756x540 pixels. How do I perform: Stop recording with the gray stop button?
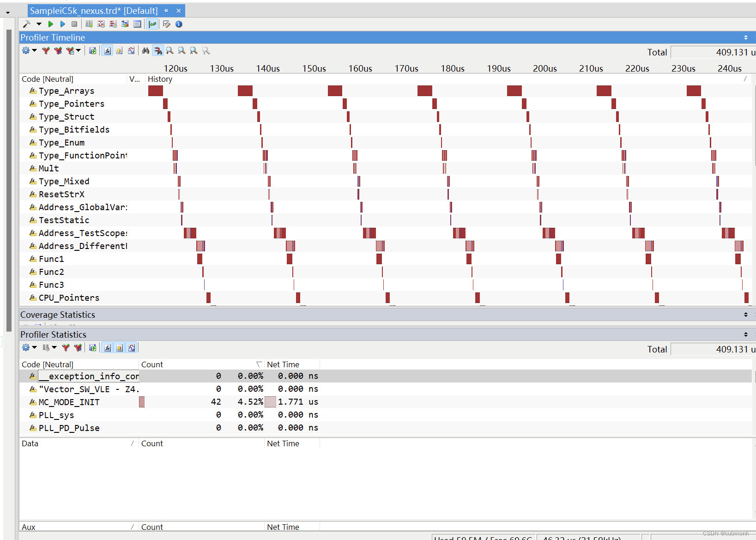click(74, 24)
